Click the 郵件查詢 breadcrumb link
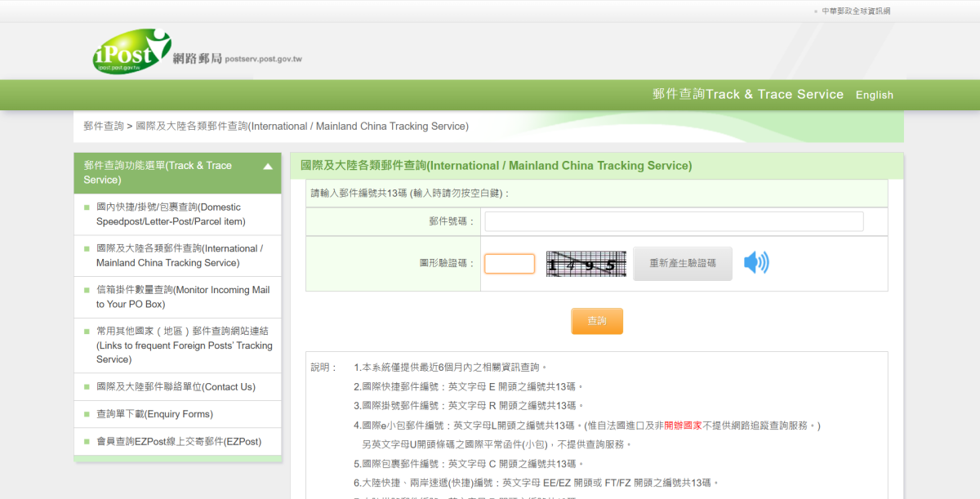The height and width of the screenshot is (499, 980). (103, 127)
